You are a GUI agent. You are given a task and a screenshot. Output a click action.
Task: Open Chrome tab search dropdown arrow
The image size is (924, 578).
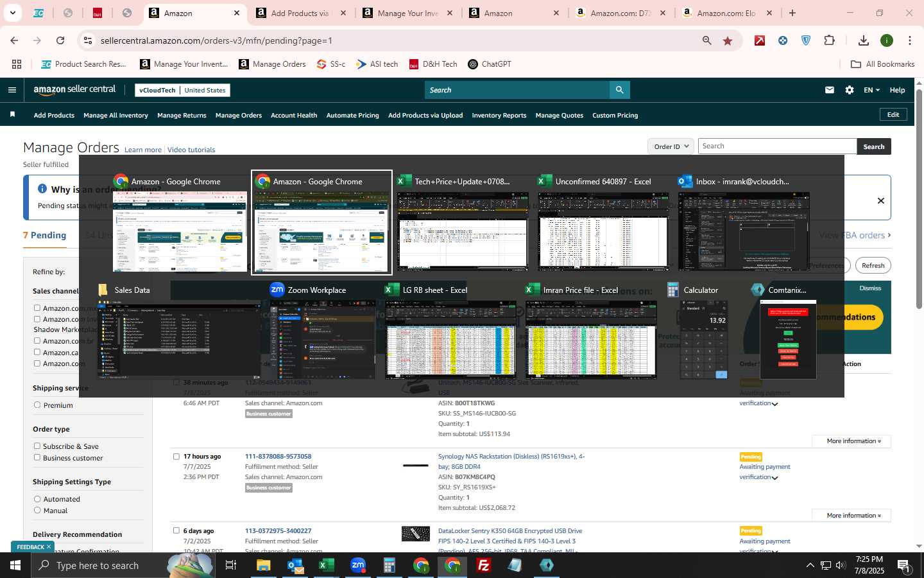[12, 13]
